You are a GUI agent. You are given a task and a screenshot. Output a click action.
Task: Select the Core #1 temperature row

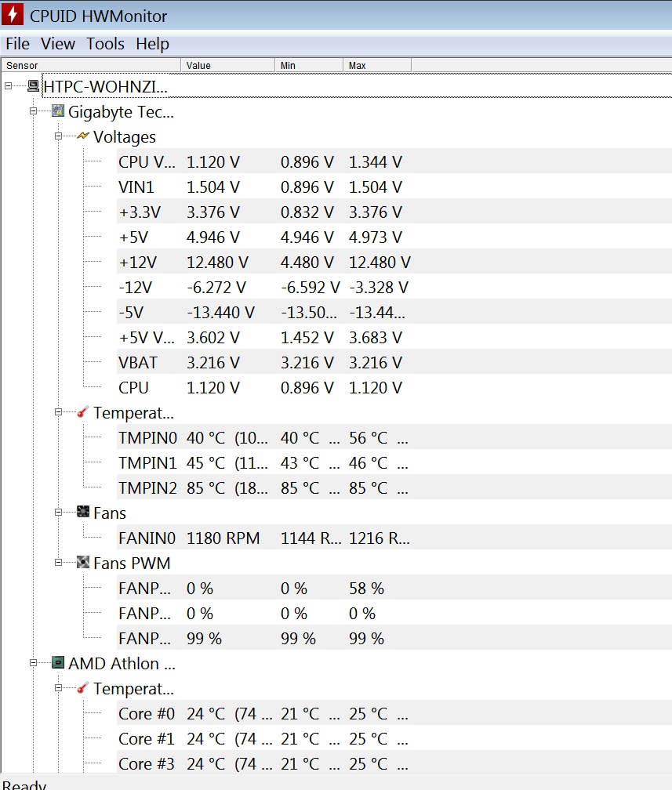point(394,739)
